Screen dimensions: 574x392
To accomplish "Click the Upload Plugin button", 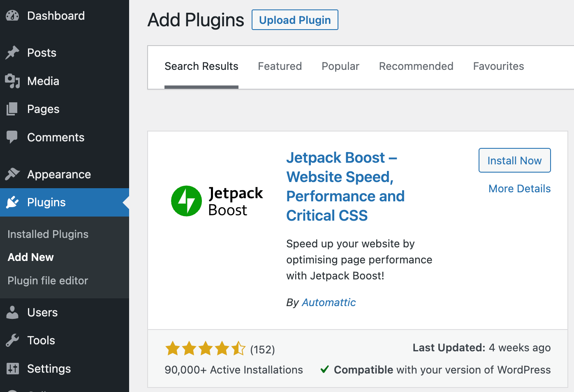I will tap(295, 20).
